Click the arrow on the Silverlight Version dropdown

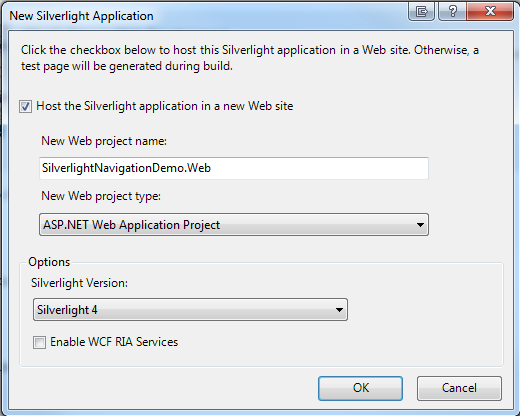point(339,310)
